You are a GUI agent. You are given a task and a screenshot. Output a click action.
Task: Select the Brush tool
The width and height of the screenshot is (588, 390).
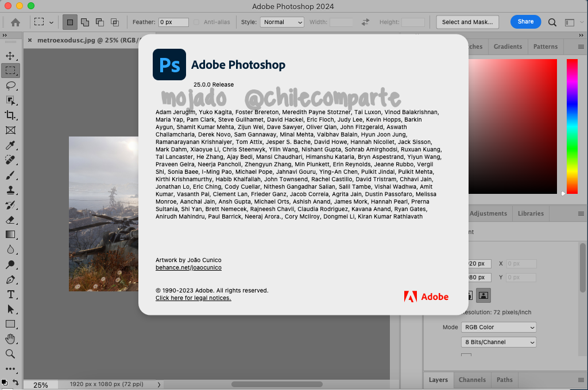pos(10,175)
